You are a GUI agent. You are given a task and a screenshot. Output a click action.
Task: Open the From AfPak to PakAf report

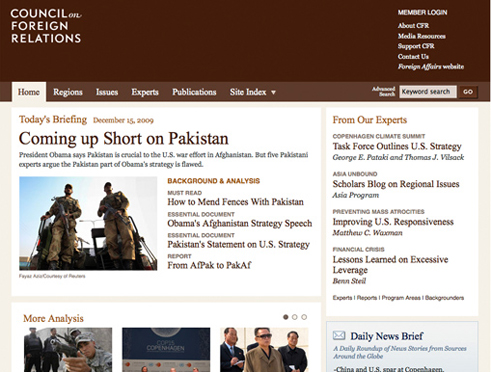click(x=209, y=265)
